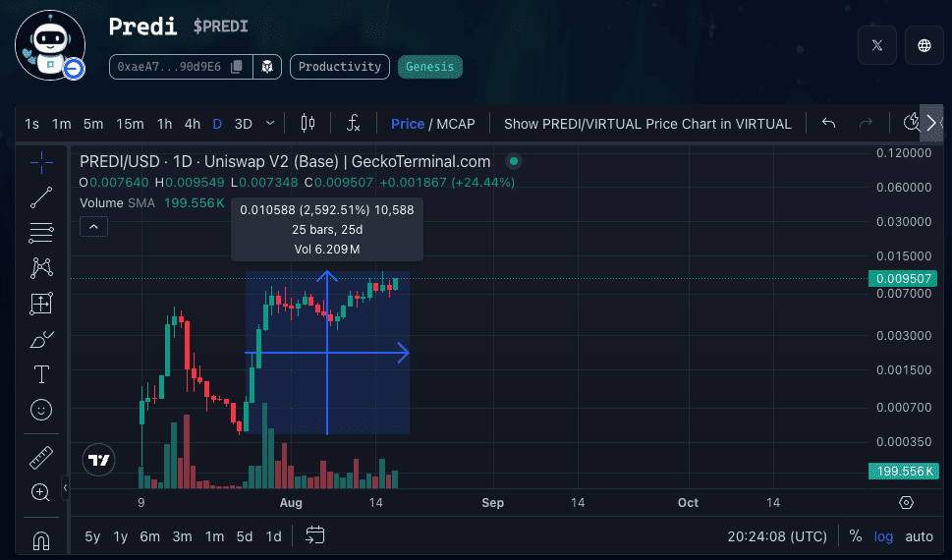Open the X Twitter profile link
Viewport: 952px width, 560px height.
[876, 45]
